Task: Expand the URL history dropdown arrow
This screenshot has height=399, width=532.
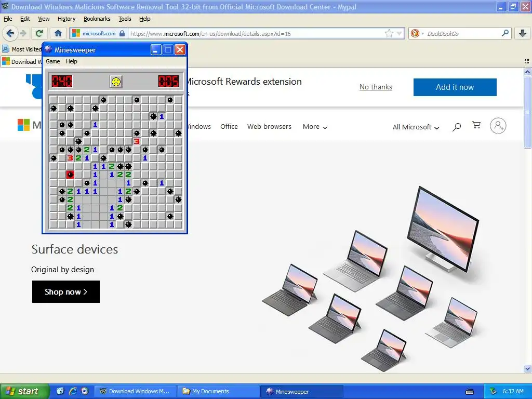Action: pos(400,33)
